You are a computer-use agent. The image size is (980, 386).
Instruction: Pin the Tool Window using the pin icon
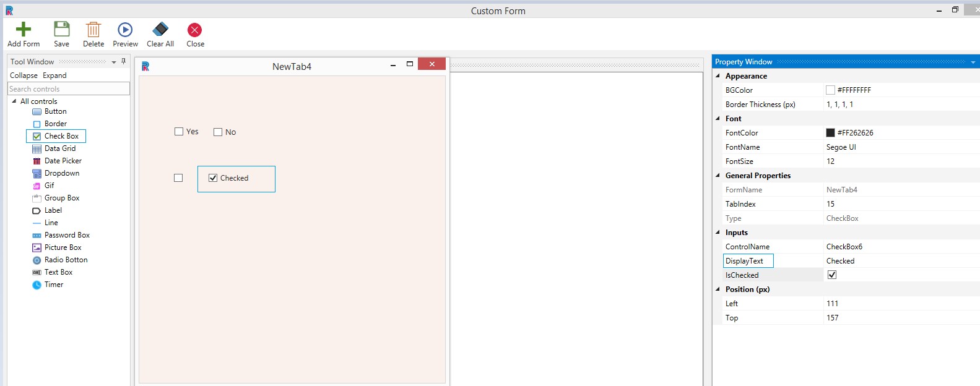(124, 61)
